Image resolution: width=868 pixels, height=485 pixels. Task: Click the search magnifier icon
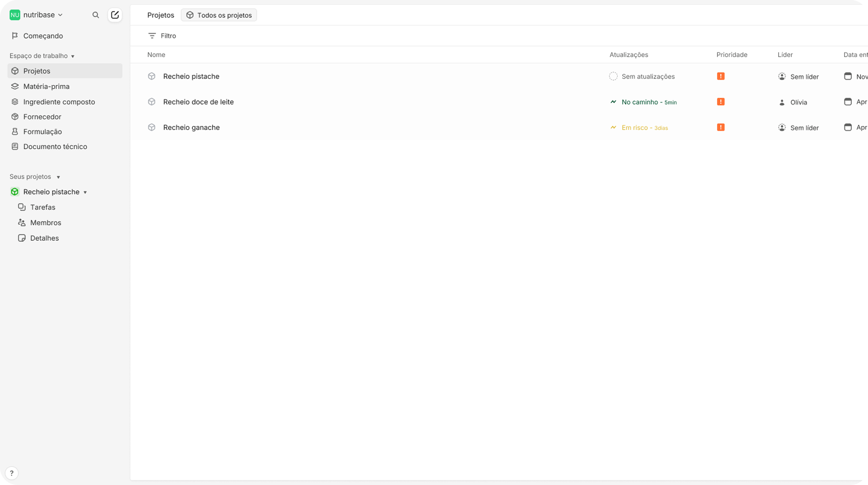95,15
